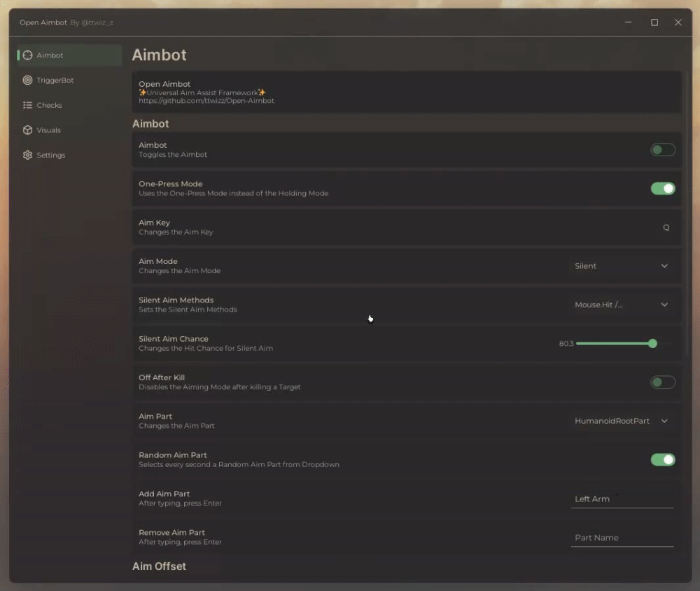Open the Aim Part HumanoidRootPart dropdown
This screenshot has width=700, height=591.
[622, 422]
